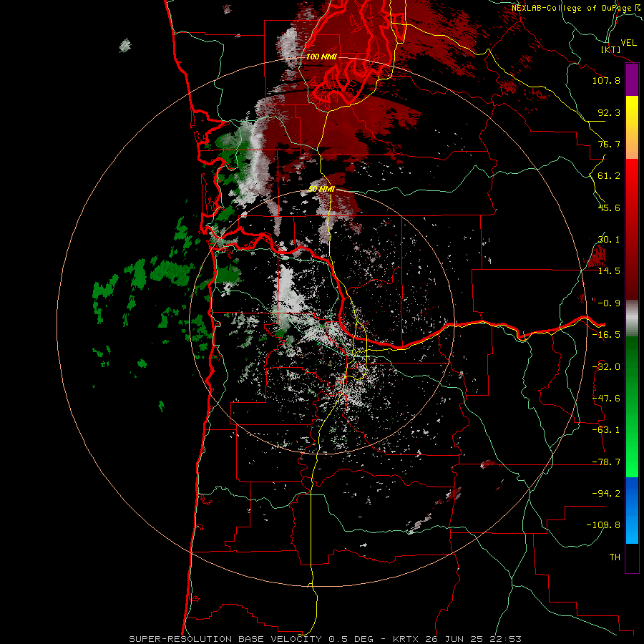
Task: Click the purple segment of the color bar
Action: point(632,80)
